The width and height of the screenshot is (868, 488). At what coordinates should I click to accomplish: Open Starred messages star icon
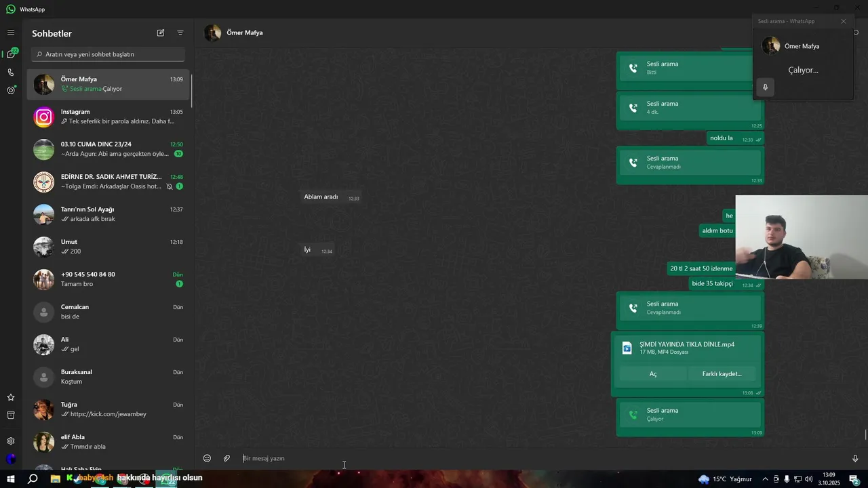point(11,397)
